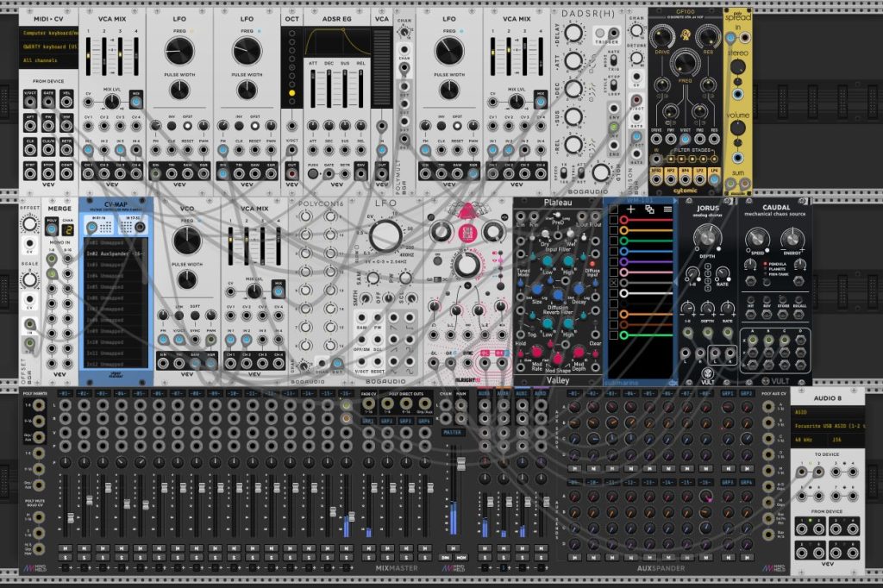This screenshot has width=883, height=588.
Task: Click the PUSH button on ADSR EG
Action: click(312, 173)
